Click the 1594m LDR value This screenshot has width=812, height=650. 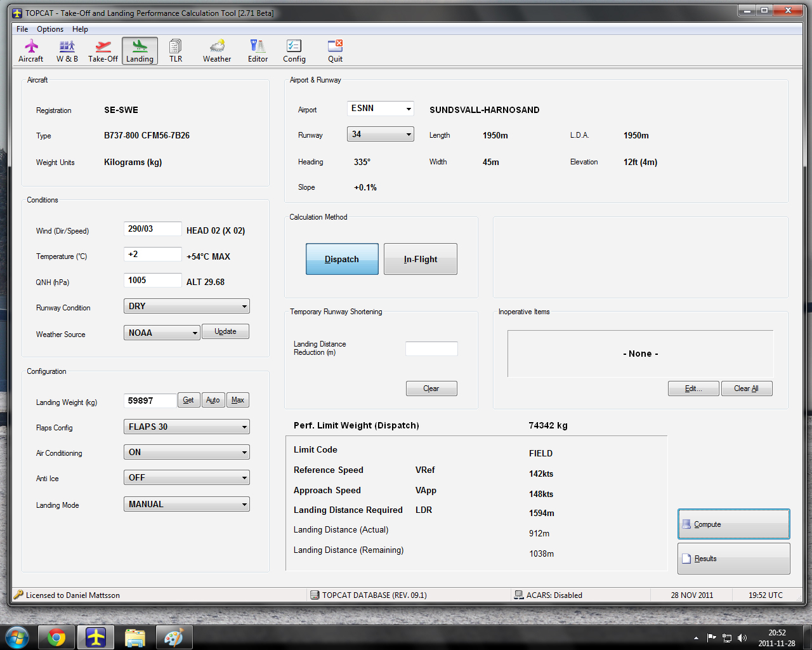click(542, 513)
